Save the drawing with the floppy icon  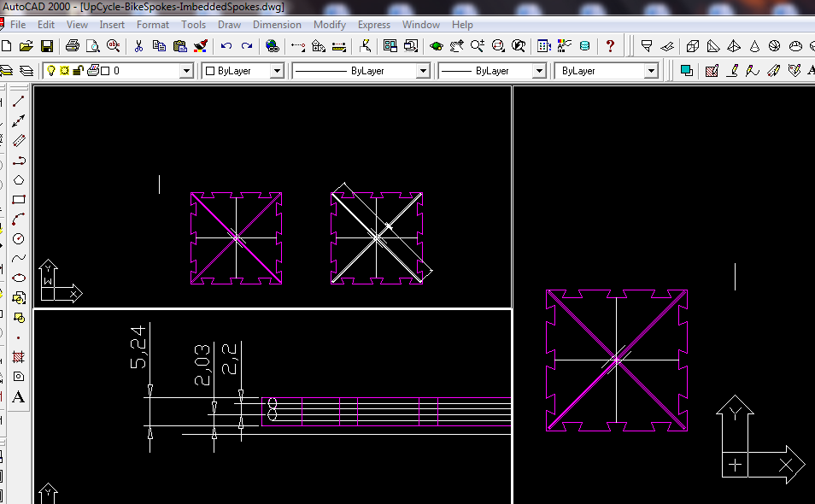(x=47, y=46)
